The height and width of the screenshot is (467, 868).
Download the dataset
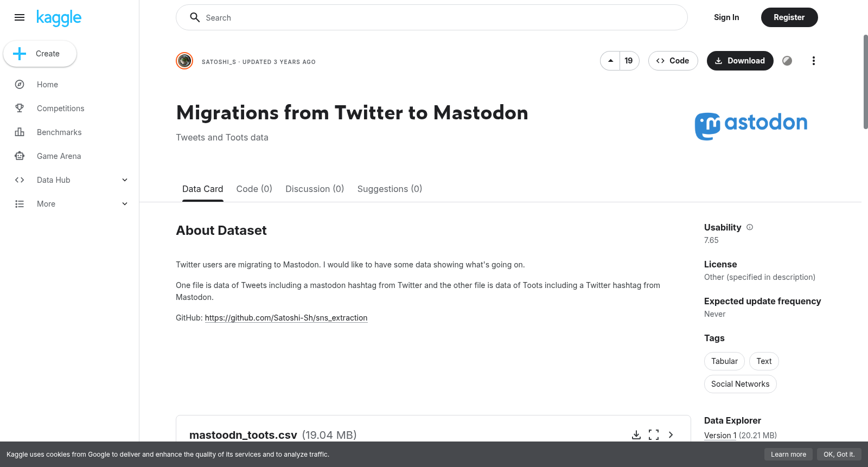[740, 61]
